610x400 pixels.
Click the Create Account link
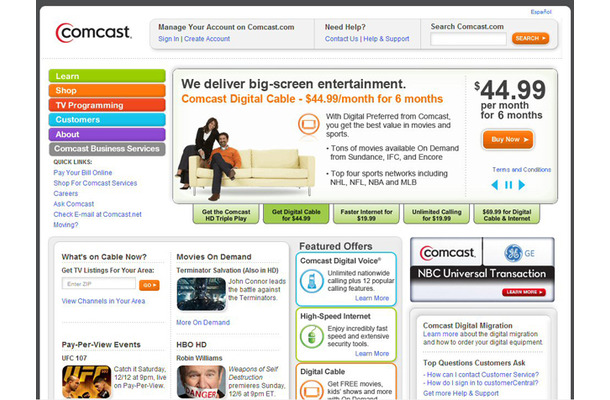[x=207, y=39]
